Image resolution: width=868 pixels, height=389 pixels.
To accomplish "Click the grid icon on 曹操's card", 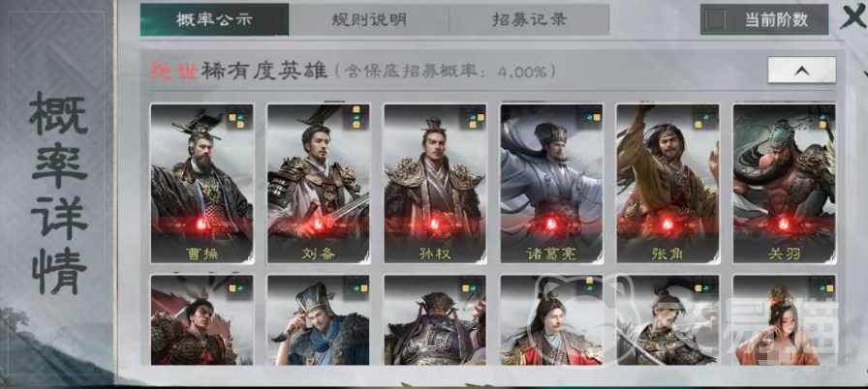I will click(239, 116).
